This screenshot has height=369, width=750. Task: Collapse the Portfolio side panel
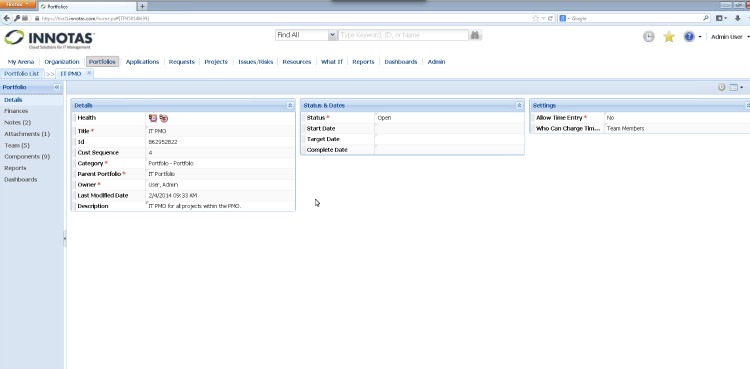pos(57,87)
